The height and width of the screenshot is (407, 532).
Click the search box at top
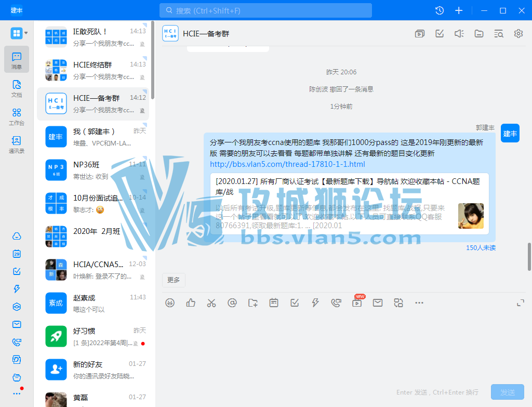[x=265, y=10]
